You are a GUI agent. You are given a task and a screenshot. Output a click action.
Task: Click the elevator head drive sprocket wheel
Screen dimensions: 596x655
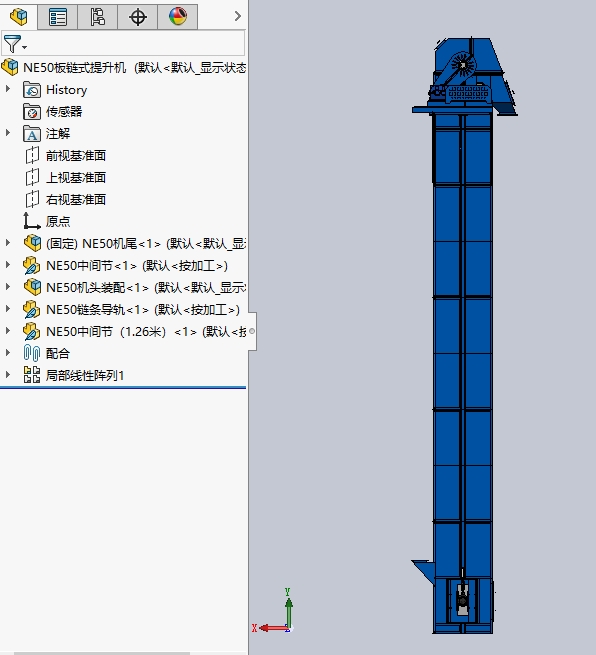coord(463,65)
